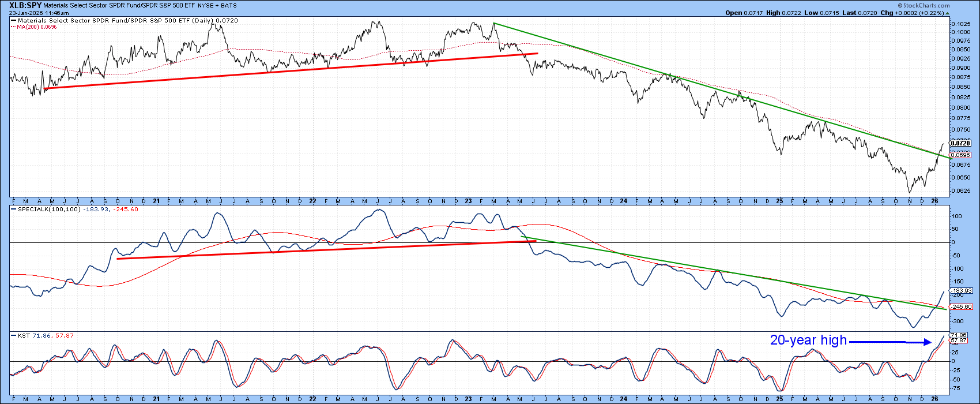Click the XLB:SPY ticker symbol in header
The width and height of the screenshot is (980, 404).
pos(25,5)
